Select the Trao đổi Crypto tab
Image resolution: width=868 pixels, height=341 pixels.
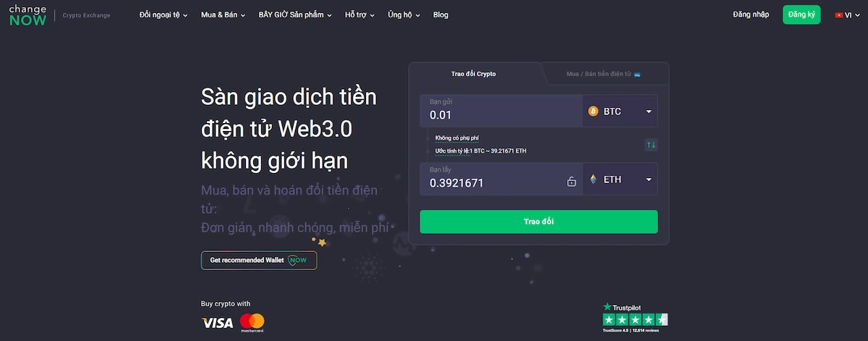tap(474, 74)
